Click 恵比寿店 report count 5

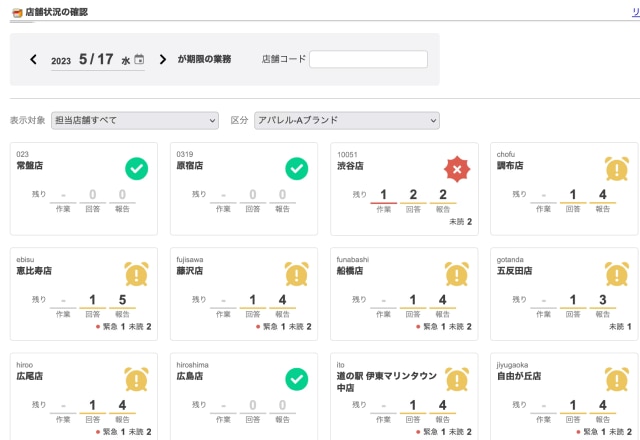(124, 299)
